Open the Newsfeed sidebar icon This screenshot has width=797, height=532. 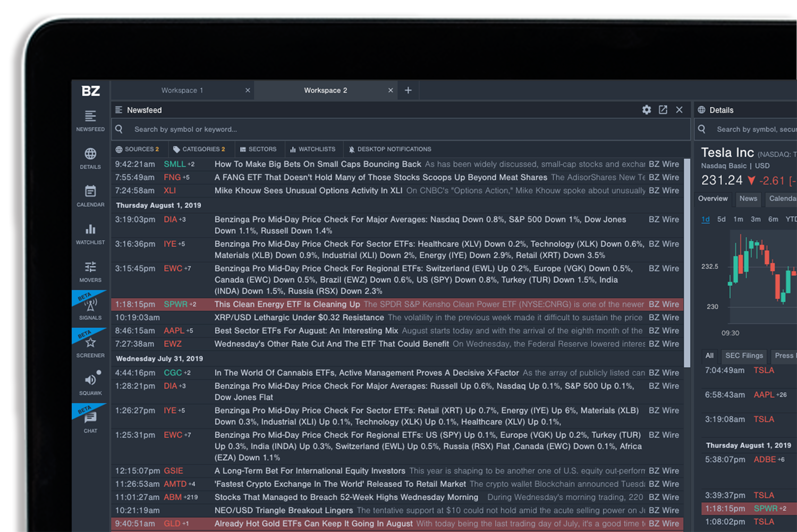[x=90, y=121]
